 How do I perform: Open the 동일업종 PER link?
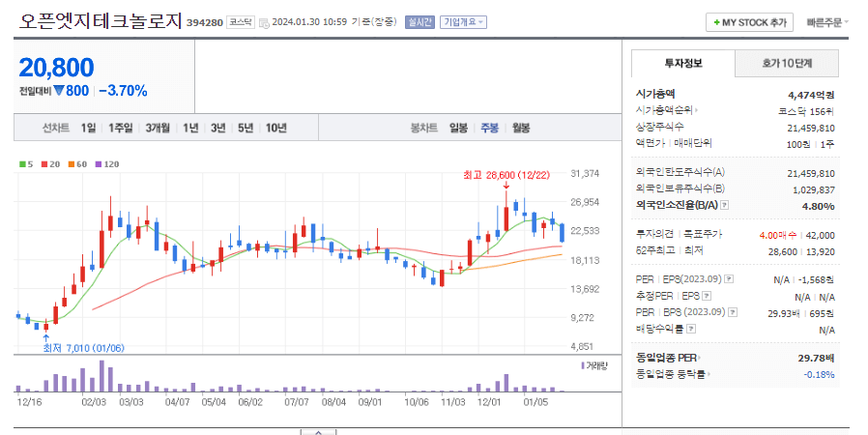coord(668,358)
